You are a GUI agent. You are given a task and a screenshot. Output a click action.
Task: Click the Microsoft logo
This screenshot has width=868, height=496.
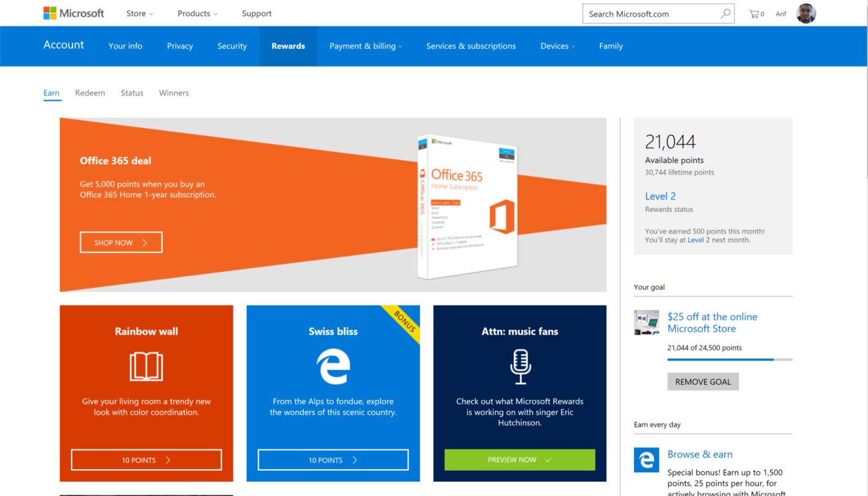tap(73, 13)
